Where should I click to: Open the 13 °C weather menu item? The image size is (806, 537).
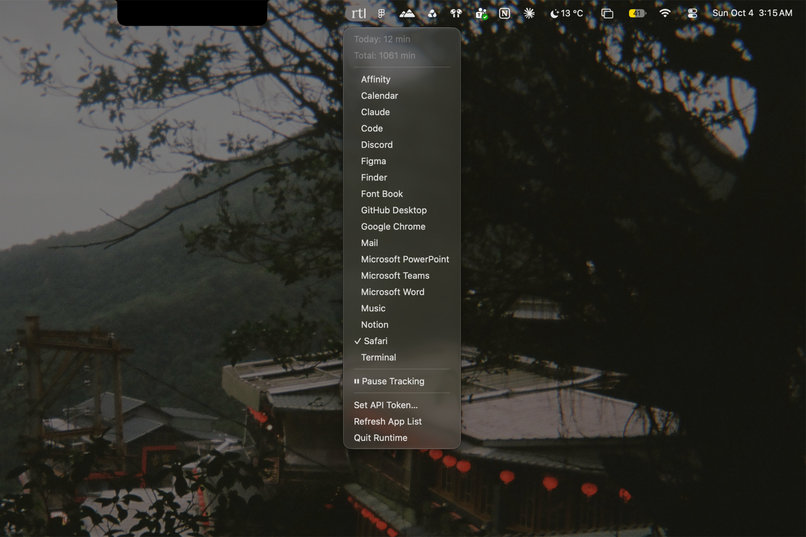(x=566, y=13)
